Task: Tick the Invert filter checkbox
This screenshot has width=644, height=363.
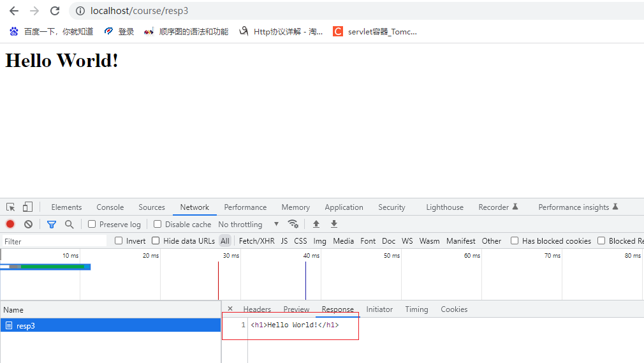Action: (119, 241)
